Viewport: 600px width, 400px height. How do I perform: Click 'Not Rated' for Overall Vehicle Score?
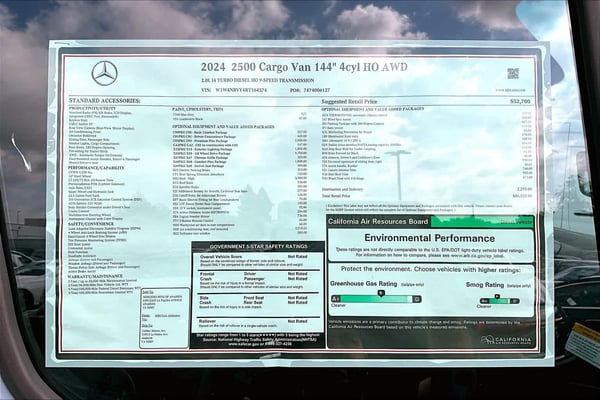click(297, 256)
